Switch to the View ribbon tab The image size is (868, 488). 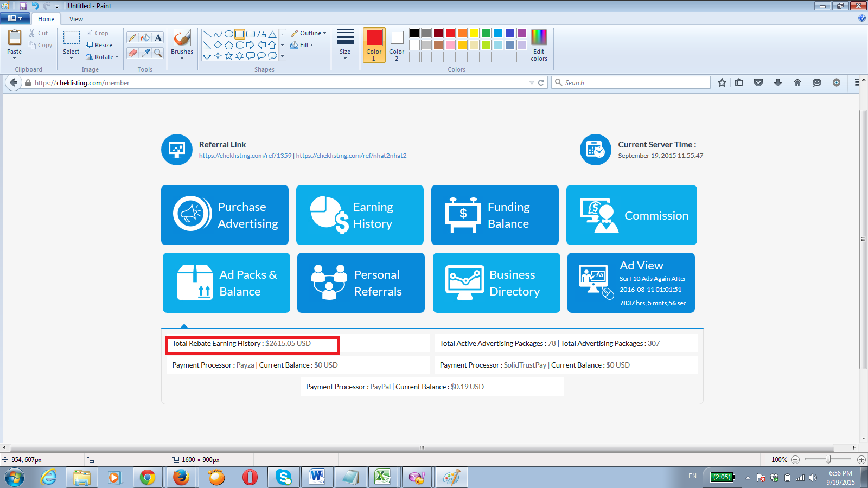coord(76,19)
